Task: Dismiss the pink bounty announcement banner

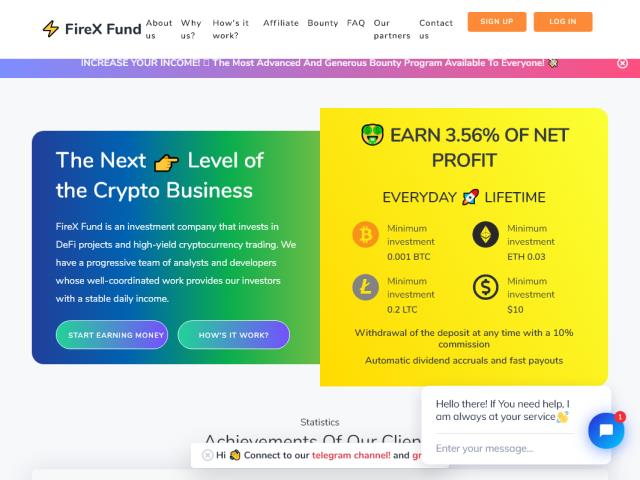Action: (622, 63)
